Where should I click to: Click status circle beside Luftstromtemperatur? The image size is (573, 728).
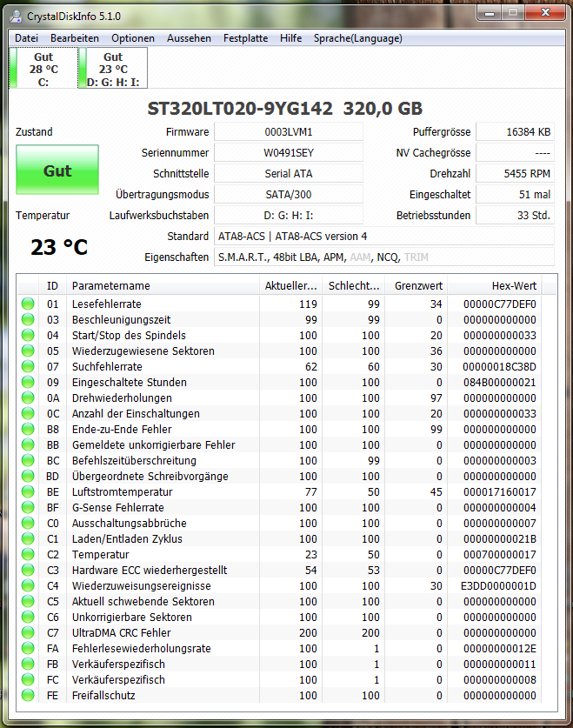click(x=28, y=491)
